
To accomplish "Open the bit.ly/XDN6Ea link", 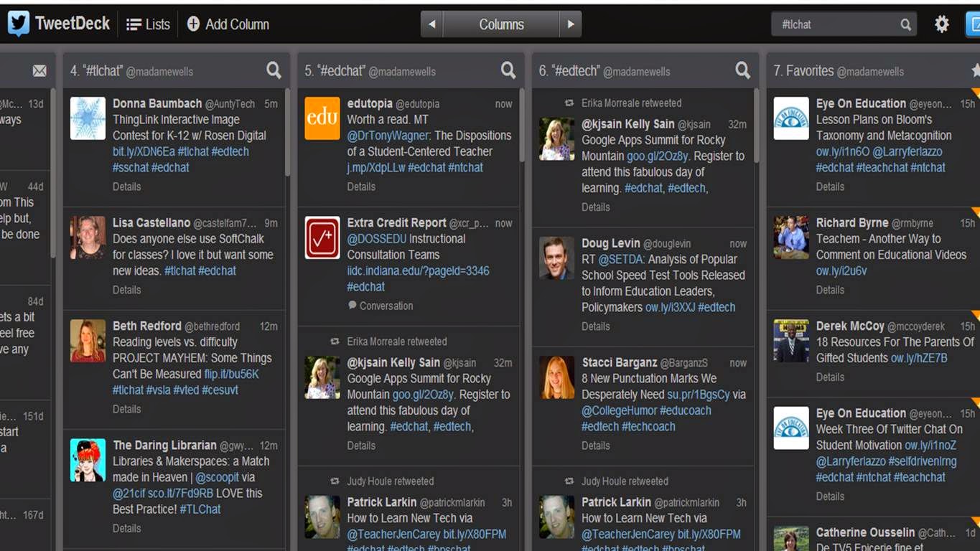I will tap(144, 151).
